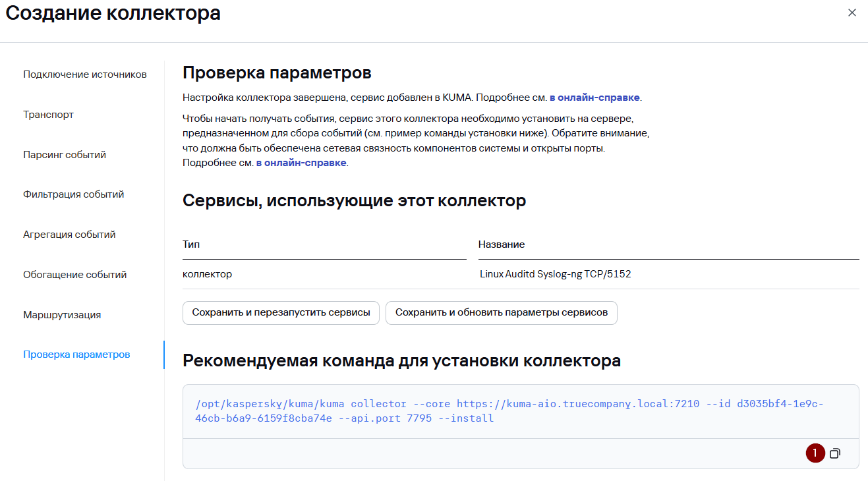The width and height of the screenshot is (868, 481).
Task: Switch to Парсинг событий step
Action: click(x=65, y=155)
